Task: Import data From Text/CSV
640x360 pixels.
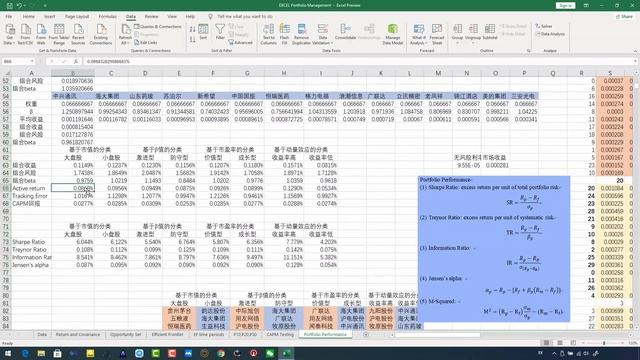Action: (x=25, y=34)
